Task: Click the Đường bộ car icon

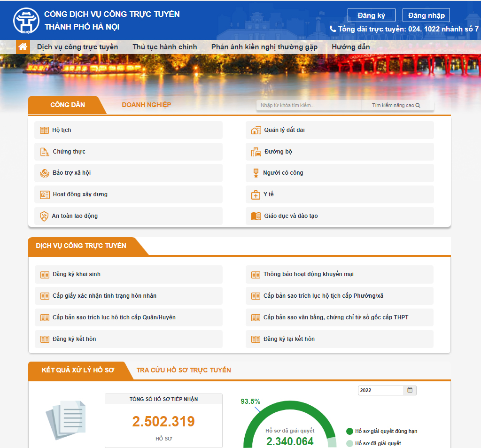Action: click(x=256, y=152)
